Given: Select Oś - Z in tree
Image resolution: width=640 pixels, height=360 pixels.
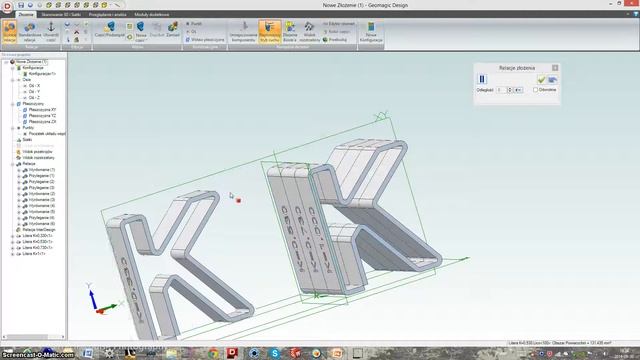Looking at the screenshot, I should click(x=34, y=98).
